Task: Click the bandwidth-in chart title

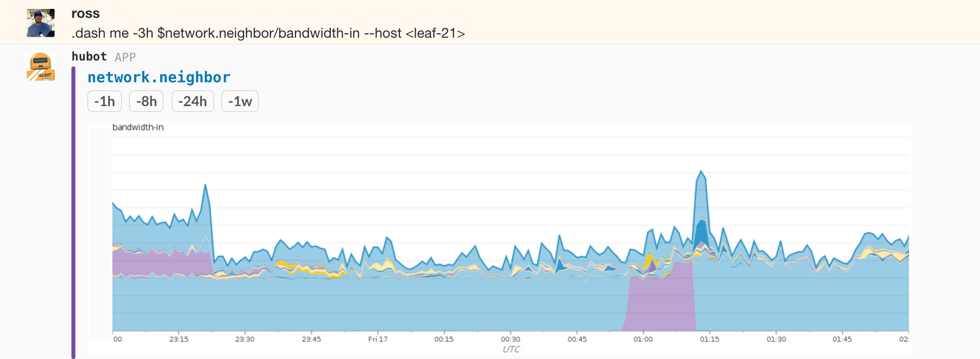Action: click(138, 127)
